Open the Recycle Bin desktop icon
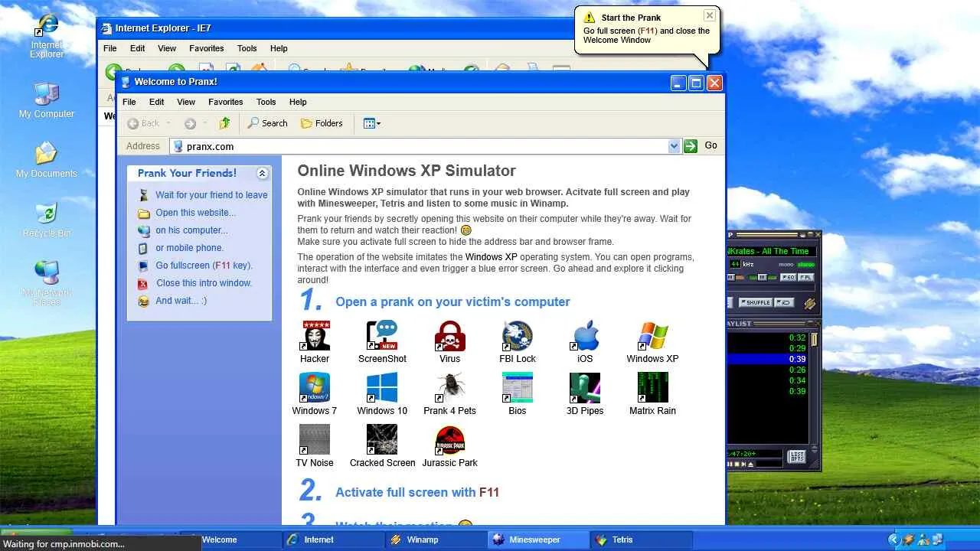 [x=47, y=220]
